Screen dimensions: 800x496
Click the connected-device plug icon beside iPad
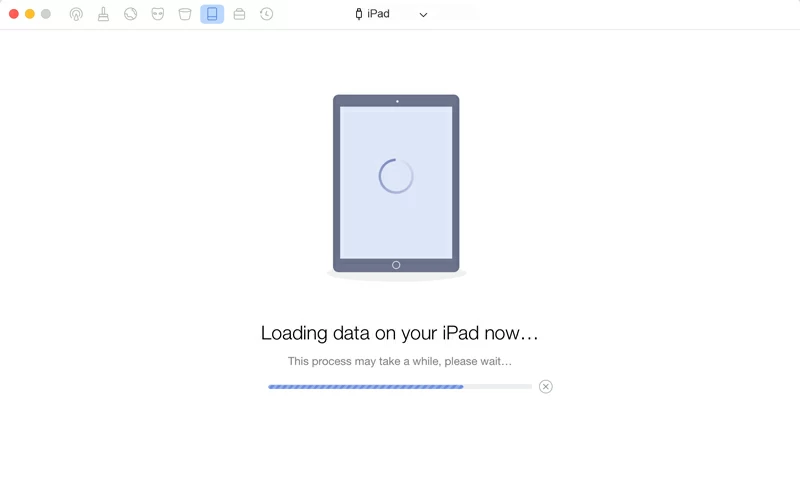(x=359, y=14)
